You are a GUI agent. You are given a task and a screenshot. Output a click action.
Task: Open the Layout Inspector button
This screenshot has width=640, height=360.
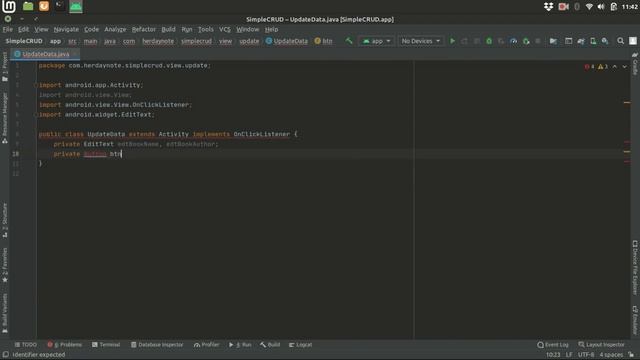coord(601,345)
